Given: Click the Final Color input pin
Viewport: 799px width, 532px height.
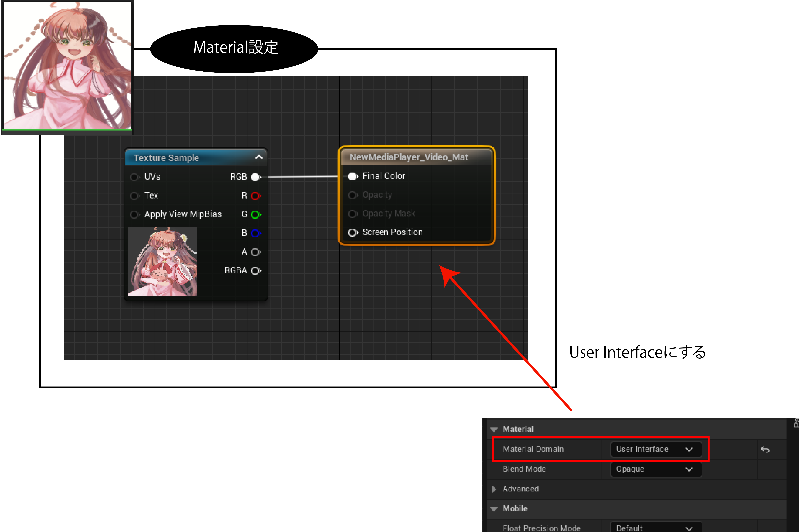Looking at the screenshot, I should click(x=353, y=176).
